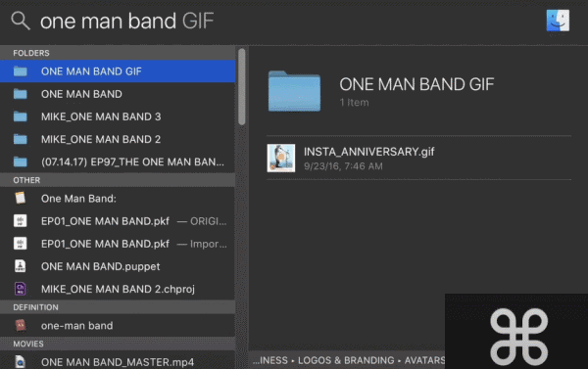This screenshot has height=369, width=588.
Task: Click the INSTA_ANNIVERSARY.gif thumbnail
Action: click(x=281, y=159)
